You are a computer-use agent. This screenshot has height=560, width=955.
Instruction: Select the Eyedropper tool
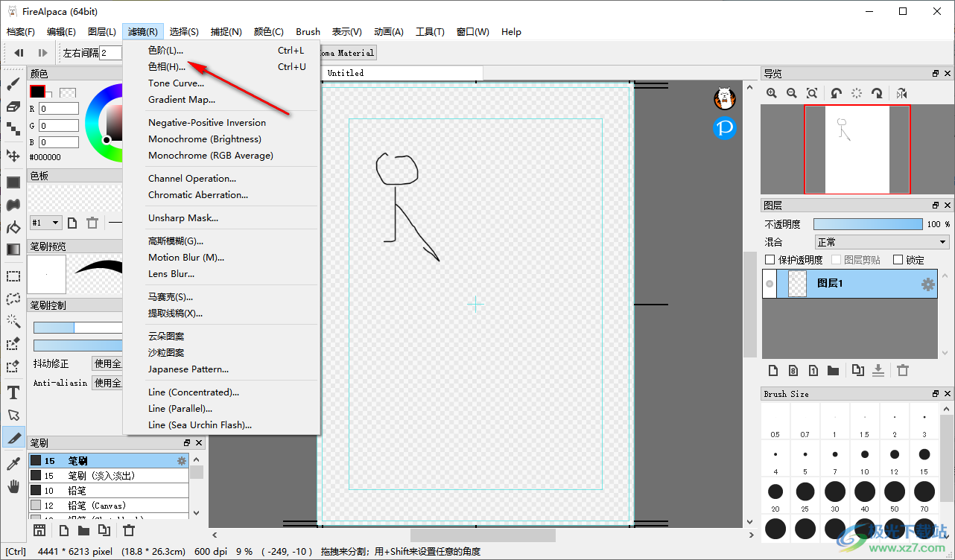click(13, 463)
